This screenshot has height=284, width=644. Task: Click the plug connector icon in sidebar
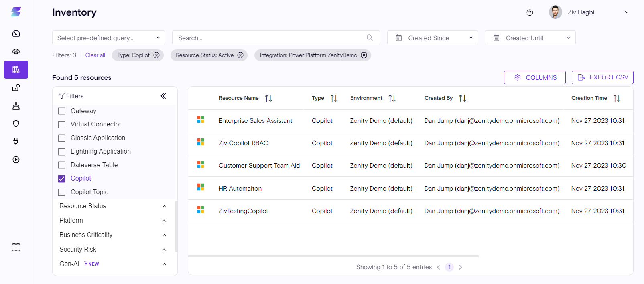click(x=16, y=142)
